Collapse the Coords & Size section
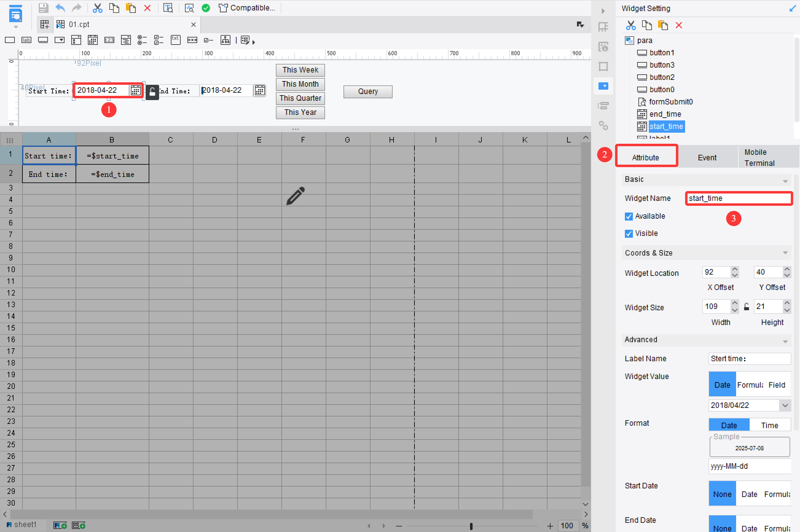This screenshot has height=532, width=800. [785, 253]
